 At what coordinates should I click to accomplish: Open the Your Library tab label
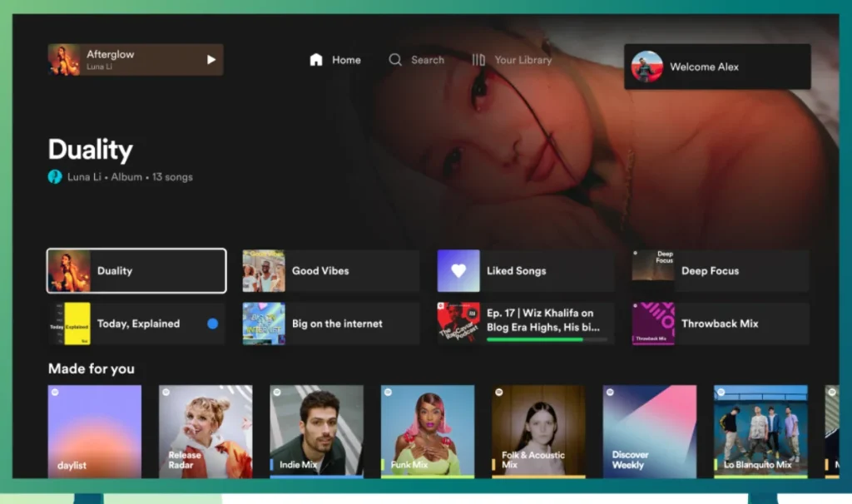tap(523, 60)
